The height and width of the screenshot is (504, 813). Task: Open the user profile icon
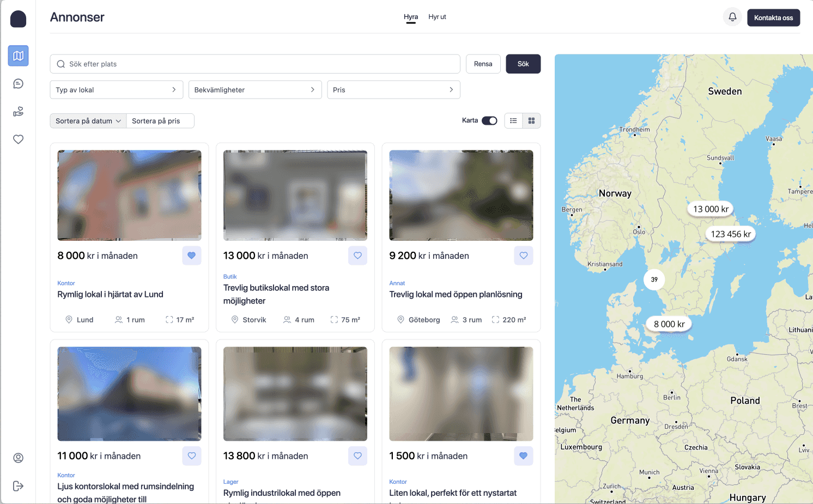pos(18,458)
